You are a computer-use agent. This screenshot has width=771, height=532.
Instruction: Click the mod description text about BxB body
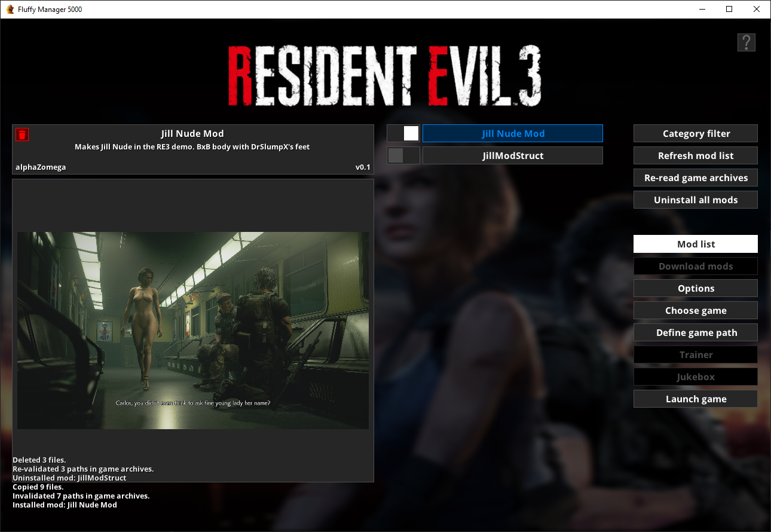click(192, 147)
